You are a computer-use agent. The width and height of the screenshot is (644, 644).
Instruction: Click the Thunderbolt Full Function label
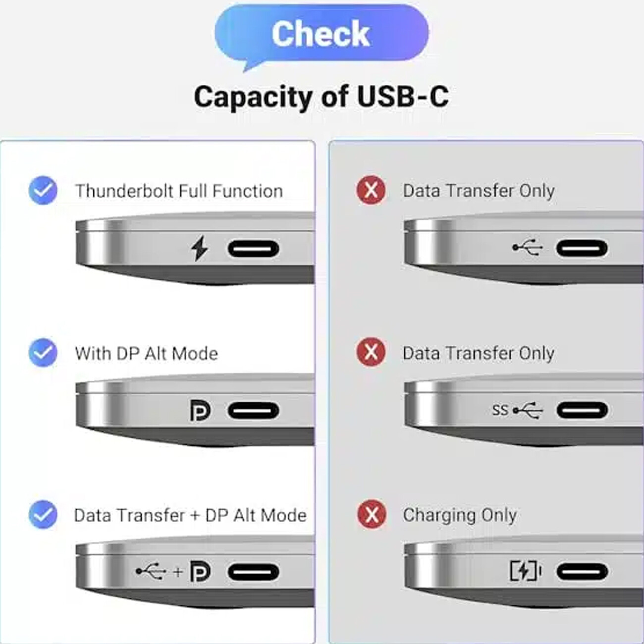click(179, 191)
